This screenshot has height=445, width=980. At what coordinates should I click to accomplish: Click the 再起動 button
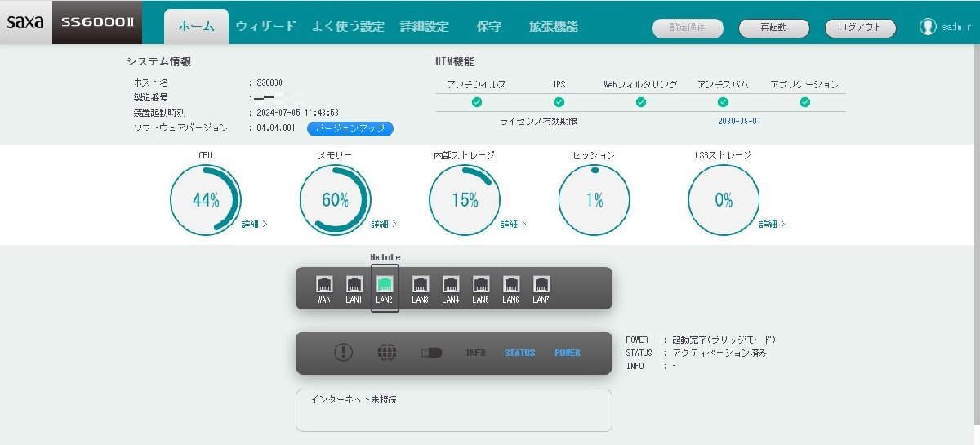773,27
